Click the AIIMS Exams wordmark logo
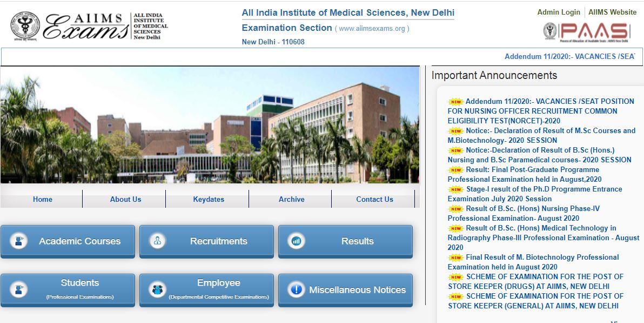The height and width of the screenshot is (323, 644). 86,27
